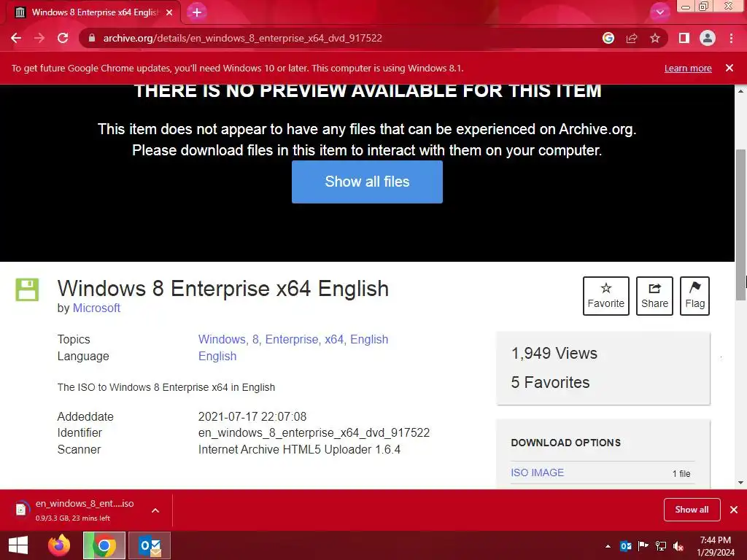The width and height of the screenshot is (747, 560).
Task: Click the Addeddate value 2021-07-17 22:07:08
Action: click(x=252, y=416)
